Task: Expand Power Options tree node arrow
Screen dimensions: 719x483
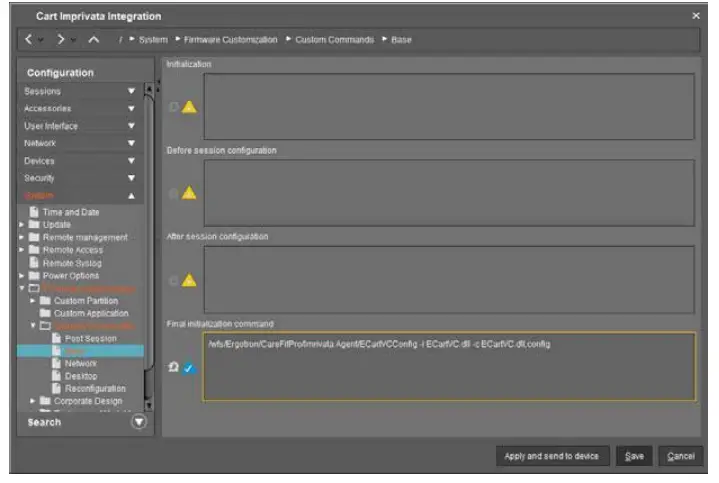Action: [22, 276]
